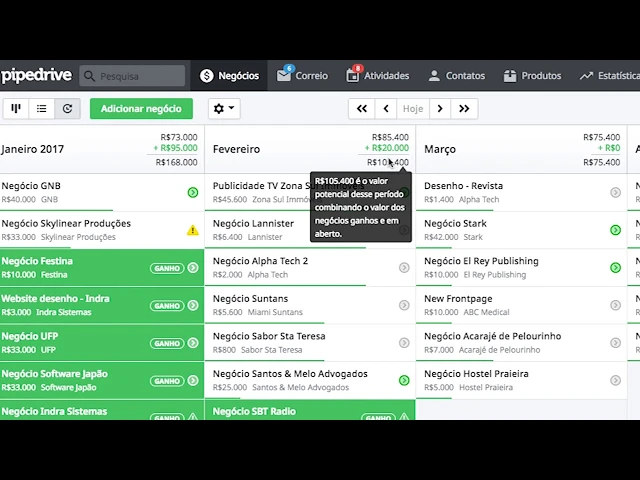Screen dimensions: 640x480
Task: Click activity arrow on Negócio UFP
Action: (x=193, y=343)
